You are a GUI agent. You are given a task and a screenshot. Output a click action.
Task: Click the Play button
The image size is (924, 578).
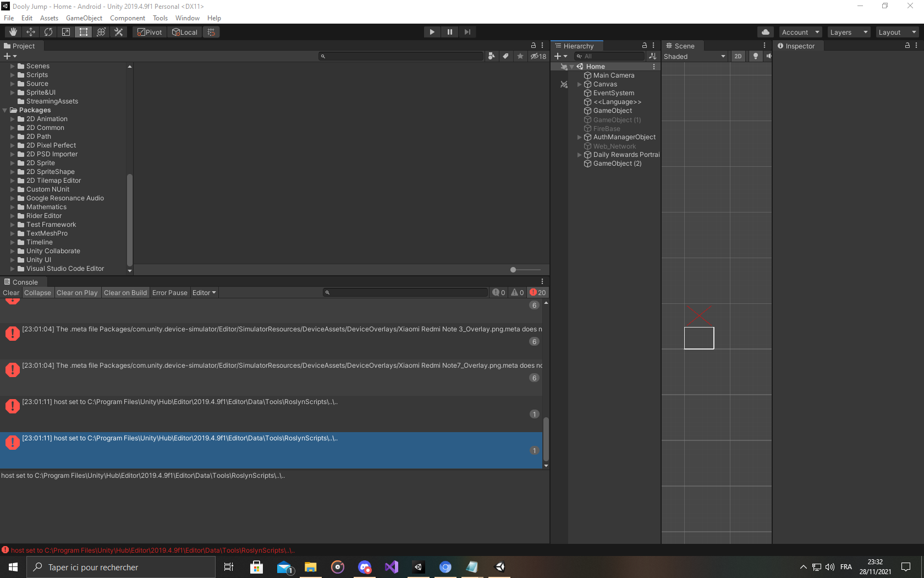click(432, 32)
